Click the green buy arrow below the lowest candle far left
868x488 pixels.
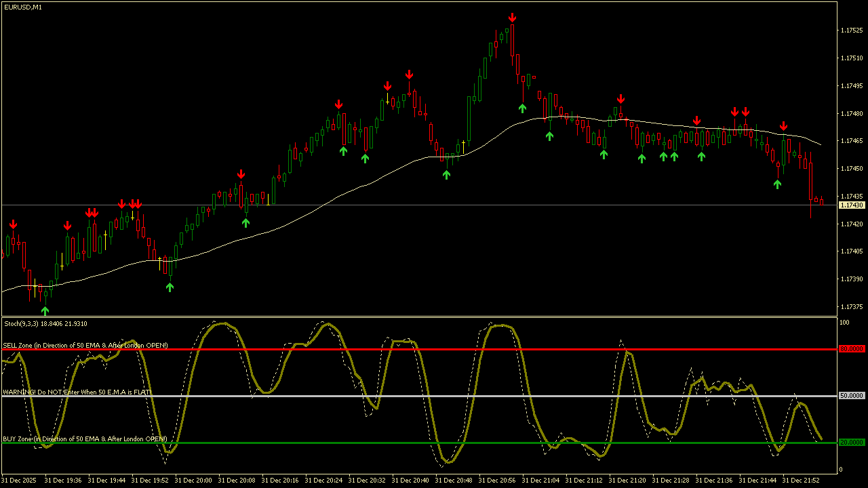(45, 310)
